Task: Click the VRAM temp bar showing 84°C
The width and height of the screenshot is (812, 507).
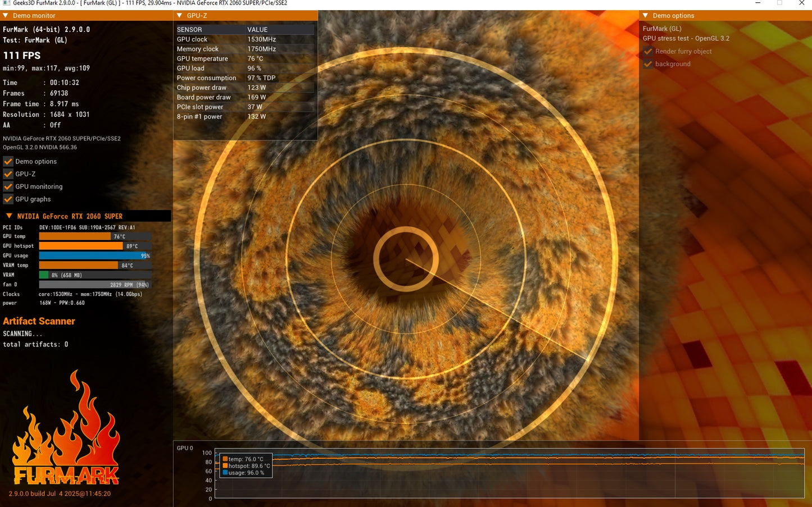Action: point(95,265)
